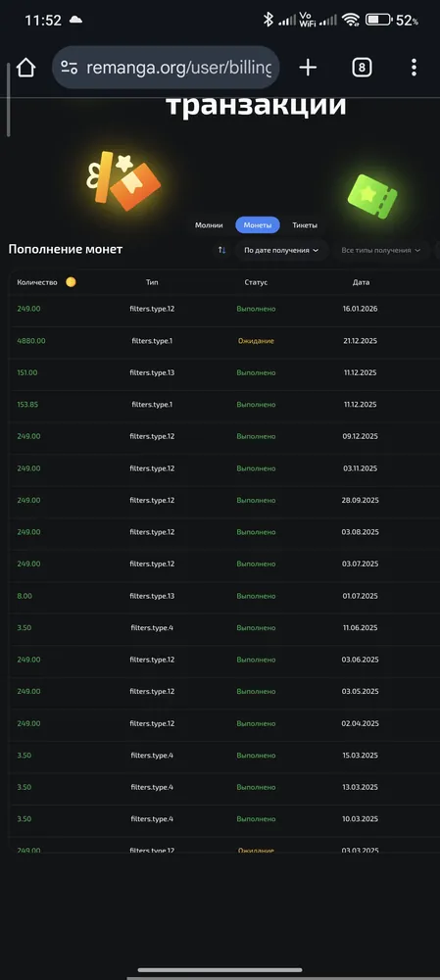
Task: Open the browser three-dot menu
Action: (x=414, y=68)
